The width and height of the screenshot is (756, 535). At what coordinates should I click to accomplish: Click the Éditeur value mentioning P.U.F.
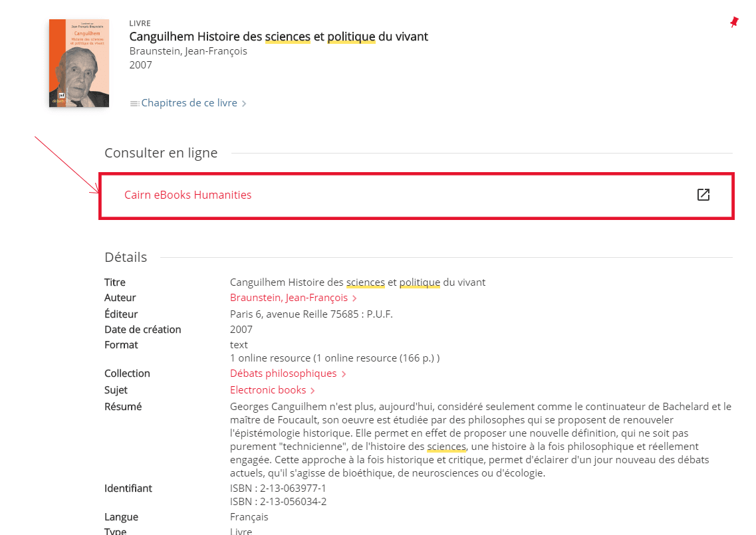click(311, 314)
